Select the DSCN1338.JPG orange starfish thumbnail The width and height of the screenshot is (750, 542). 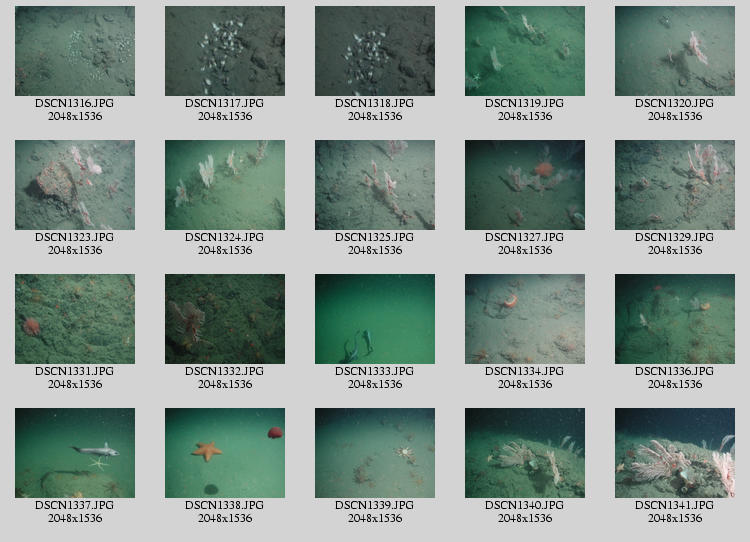[225, 453]
